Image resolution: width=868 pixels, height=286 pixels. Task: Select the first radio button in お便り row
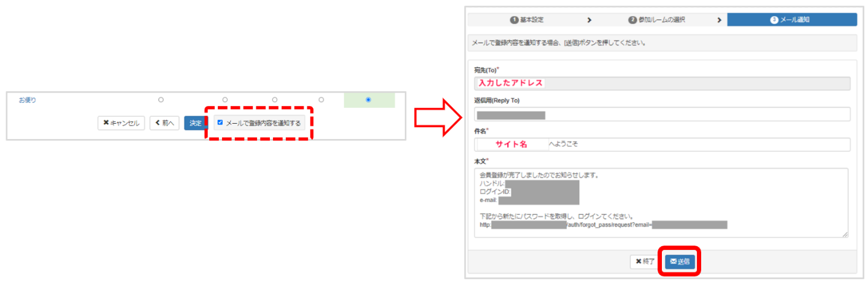pyautogui.click(x=161, y=99)
